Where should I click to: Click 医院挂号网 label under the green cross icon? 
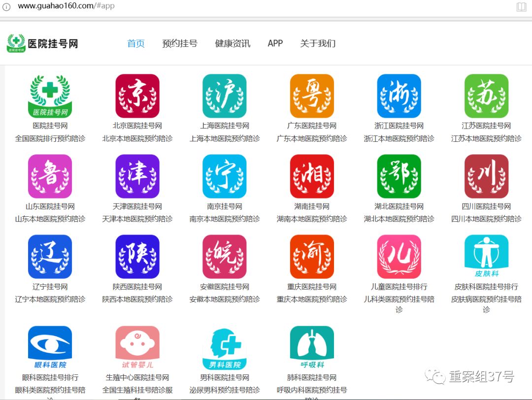coord(50,126)
